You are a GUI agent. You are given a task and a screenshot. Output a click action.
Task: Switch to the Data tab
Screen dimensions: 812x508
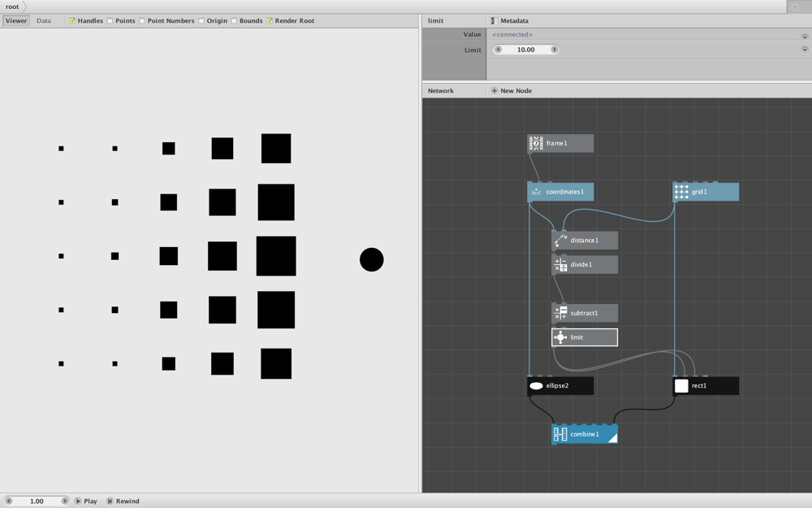pos(44,21)
